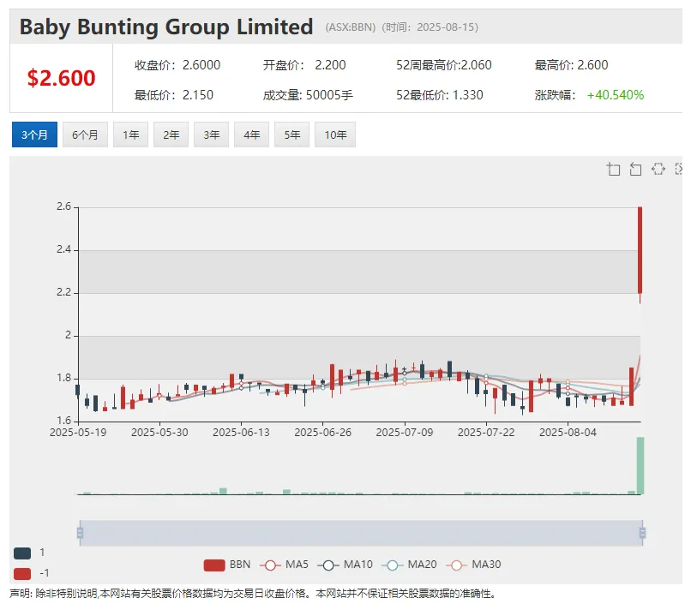Click the right handle of the zoom slider
Viewport: 691px width, 616px height.
pos(642,533)
